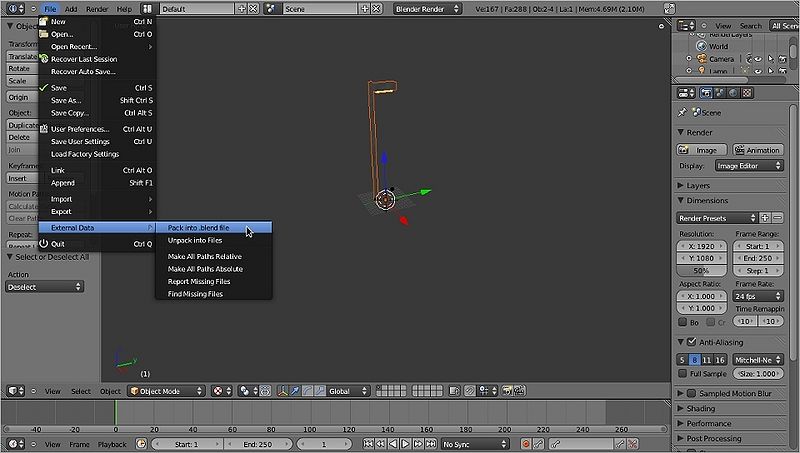
Task: Click the Blender logo icon in info header
Action: (x=12, y=8)
